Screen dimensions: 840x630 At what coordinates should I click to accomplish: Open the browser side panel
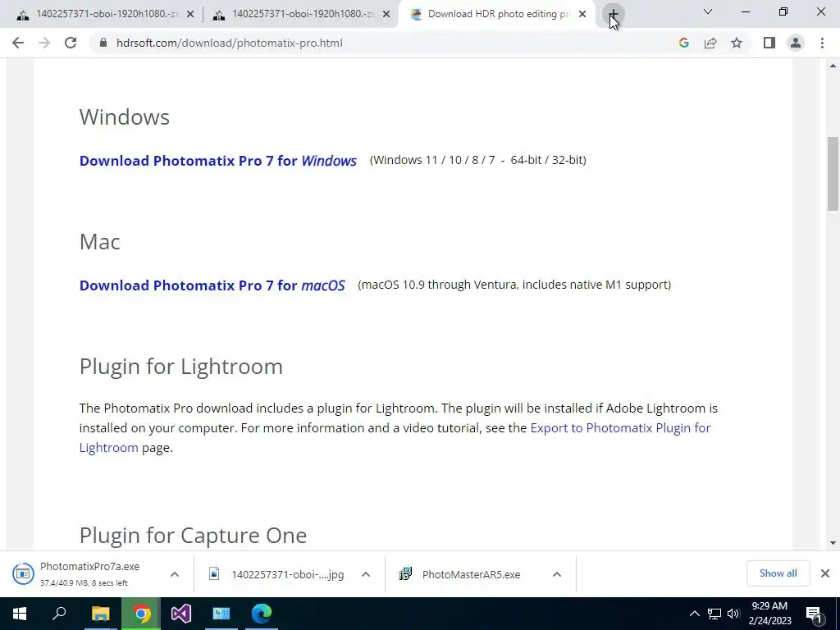tap(769, 43)
